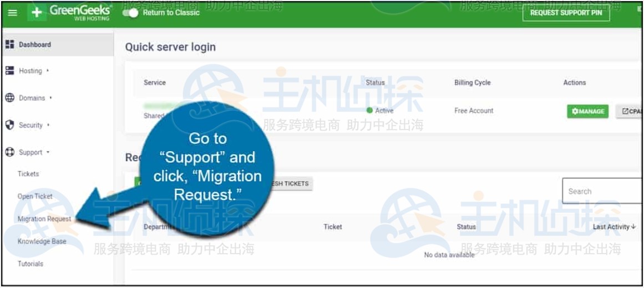Viewport: 644px width, 288px height.
Task: Select Open Ticket under Support
Action: click(x=35, y=196)
